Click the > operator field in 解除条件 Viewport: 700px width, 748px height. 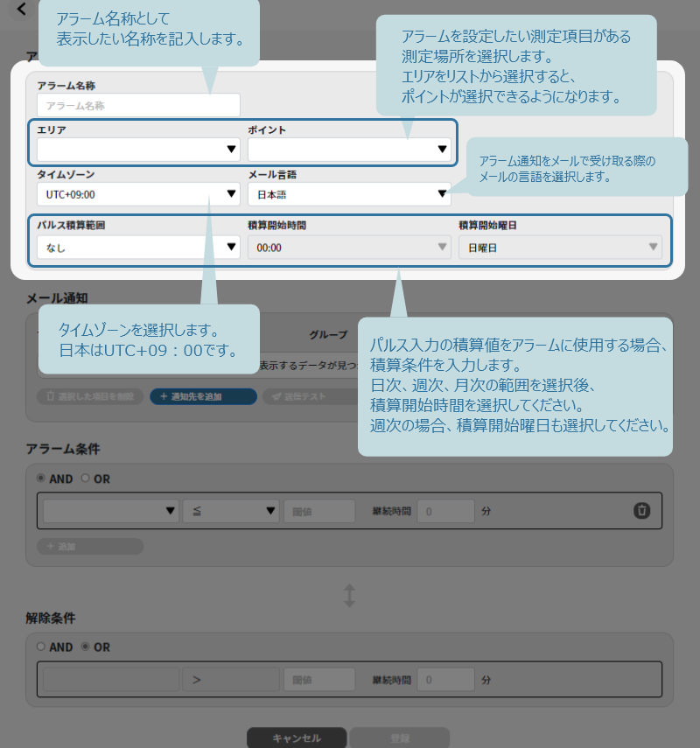point(231,679)
